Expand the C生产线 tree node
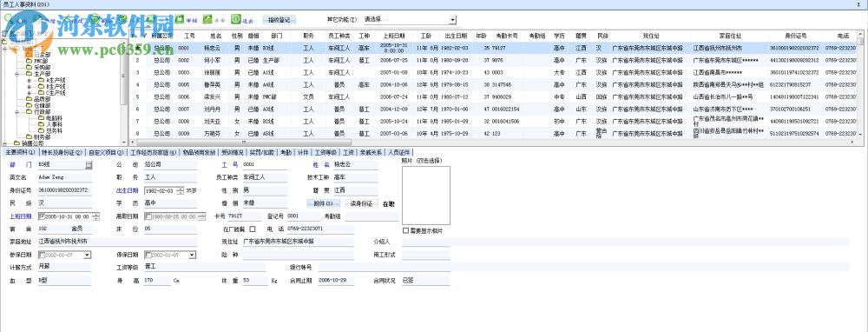Screen dimensions: 868x332 tap(30, 93)
